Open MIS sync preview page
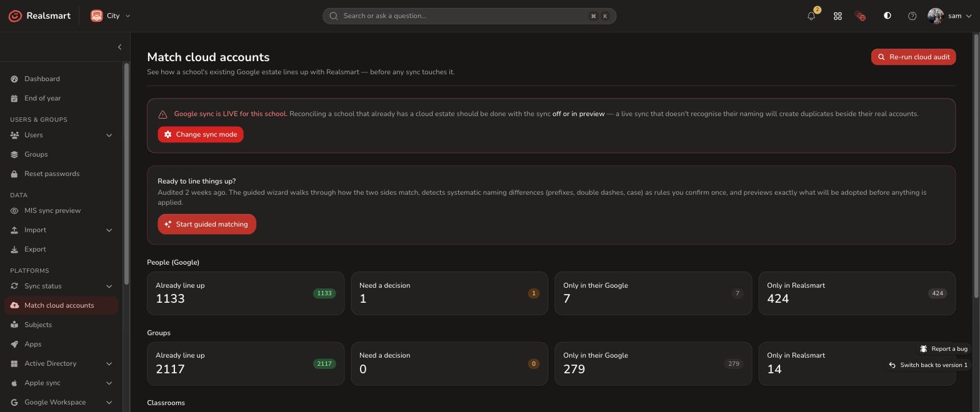 pyautogui.click(x=61, y=210)
